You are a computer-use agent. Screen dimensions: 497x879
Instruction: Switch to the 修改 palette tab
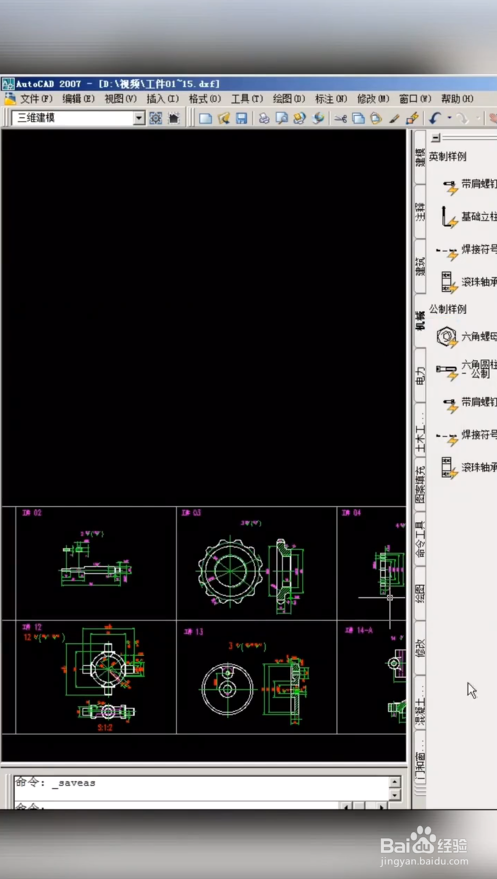click(x=420, y=647)
